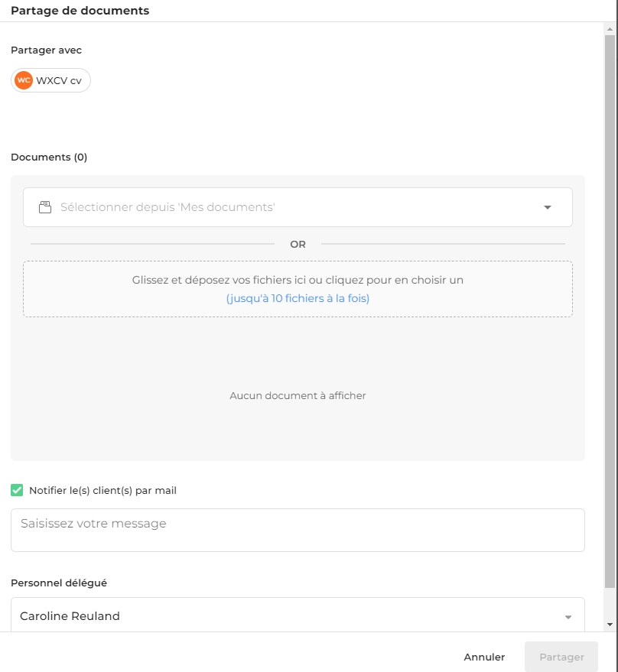This screenshot has width=618, height=672.
Task: Uncheck Notifier le(s) client(s) par mail
Action: 17,490
